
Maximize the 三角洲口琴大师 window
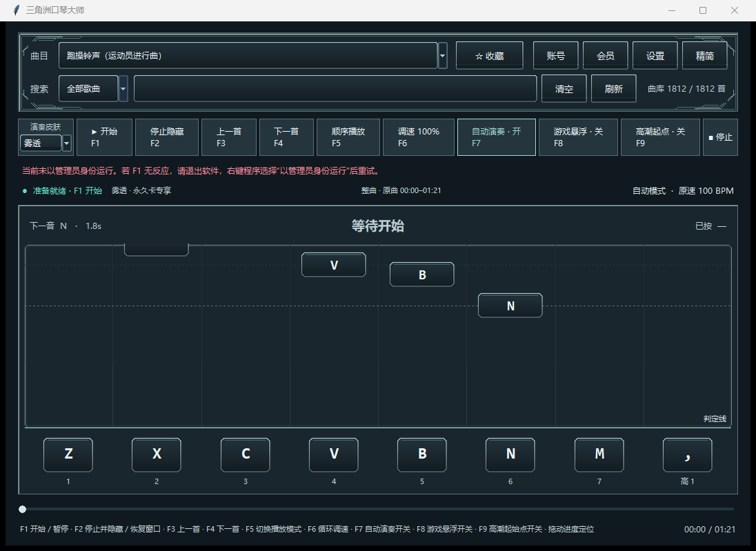pos(703,10)
